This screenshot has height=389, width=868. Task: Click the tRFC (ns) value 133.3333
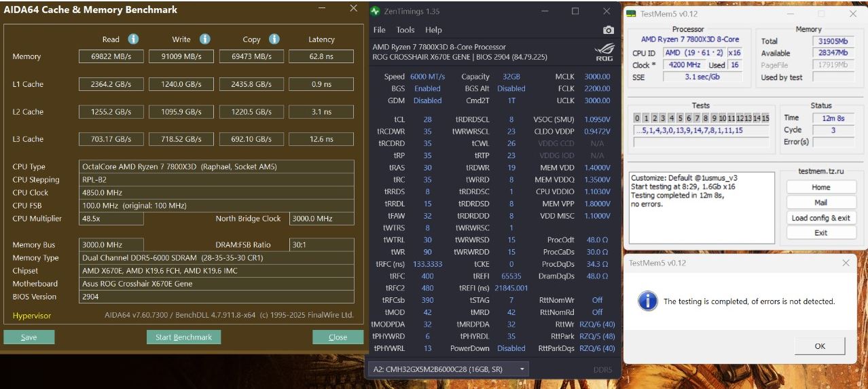pos(427,265)
